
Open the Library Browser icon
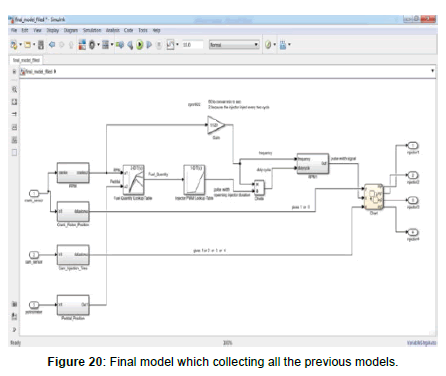[82, 45]
